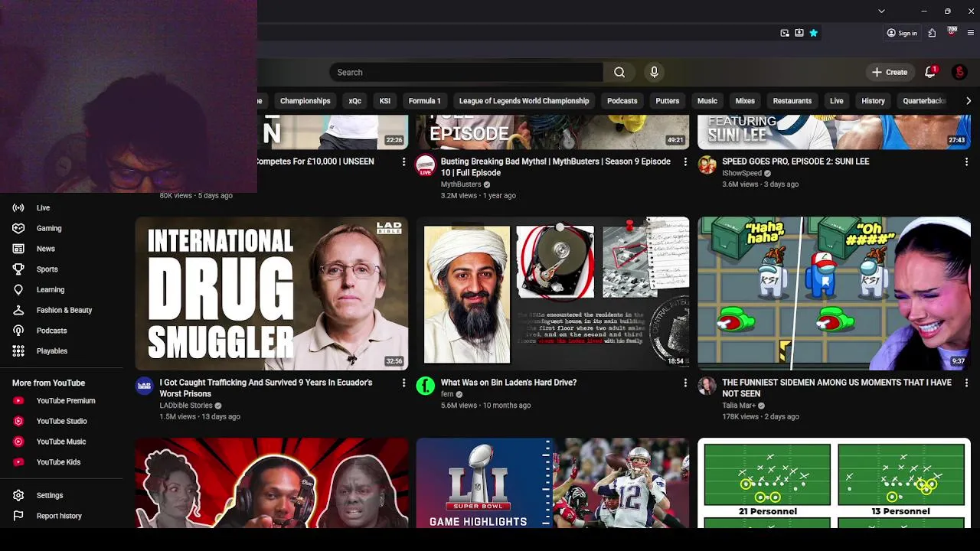Select the Restaurants filter chip
The image size is (980, 551).
coord(792,101)
